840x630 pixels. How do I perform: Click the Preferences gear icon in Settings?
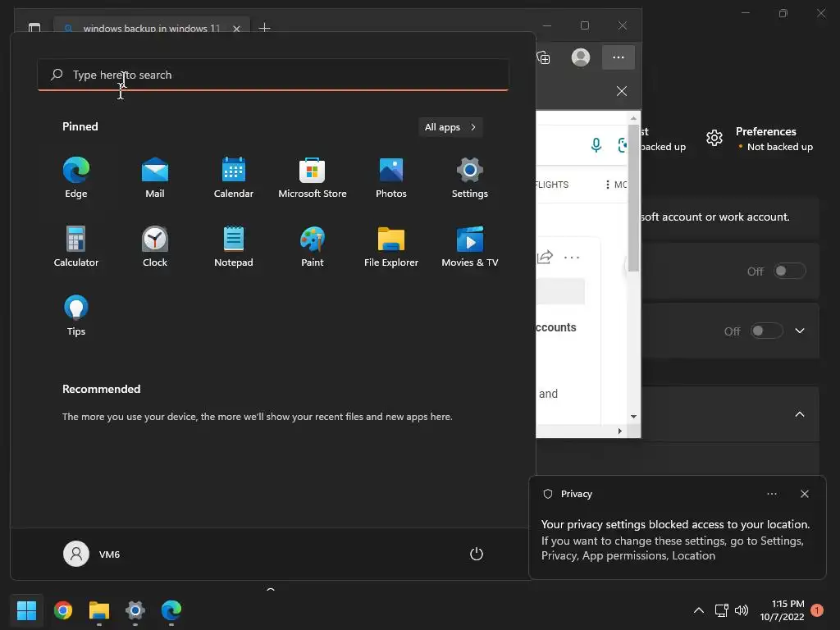coord(714,138)
